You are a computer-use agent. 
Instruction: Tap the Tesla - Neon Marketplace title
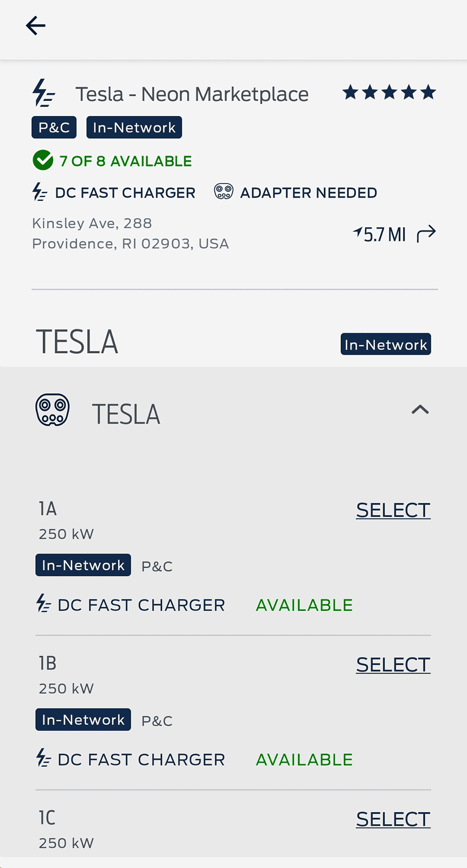click(x=192, y=94)
